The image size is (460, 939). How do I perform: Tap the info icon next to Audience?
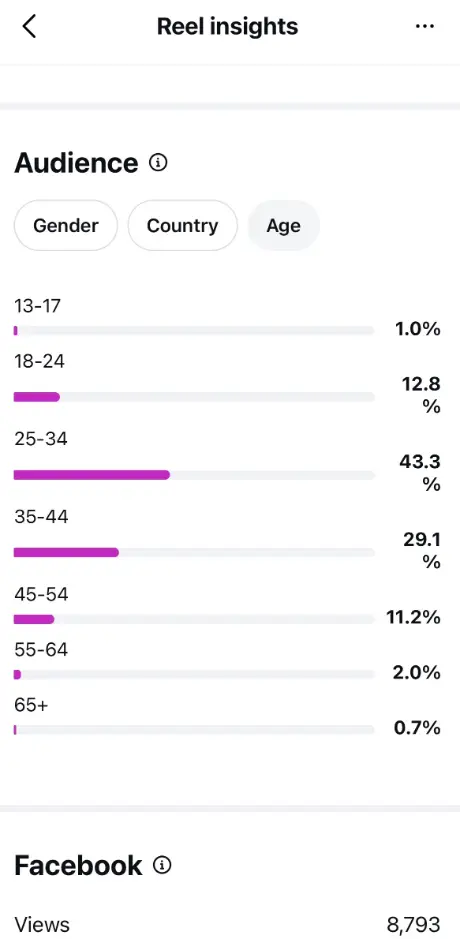[158, 162]
